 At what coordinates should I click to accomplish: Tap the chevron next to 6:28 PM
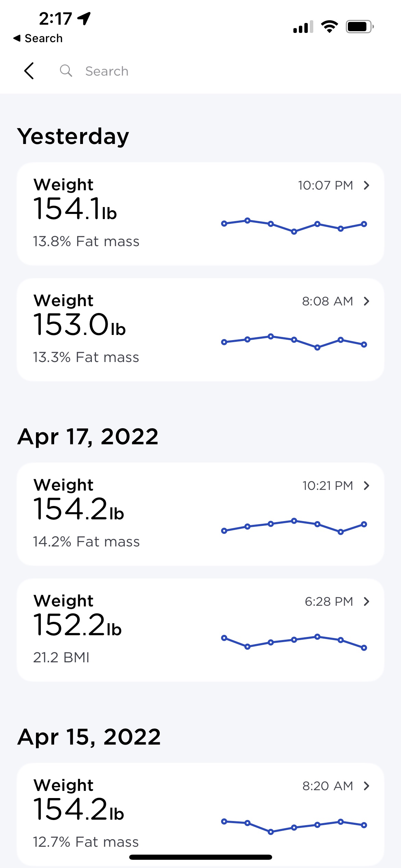point(366,602)
